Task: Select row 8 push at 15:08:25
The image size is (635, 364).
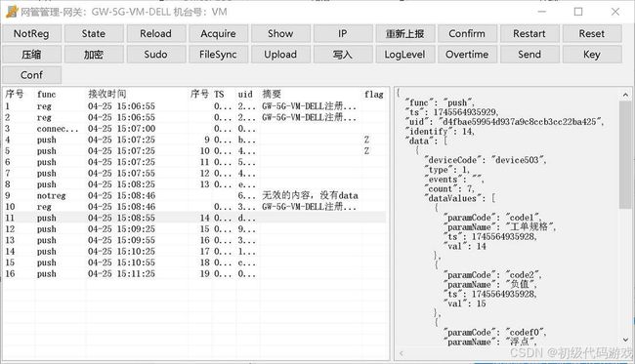Action: (x=194, y=184)
